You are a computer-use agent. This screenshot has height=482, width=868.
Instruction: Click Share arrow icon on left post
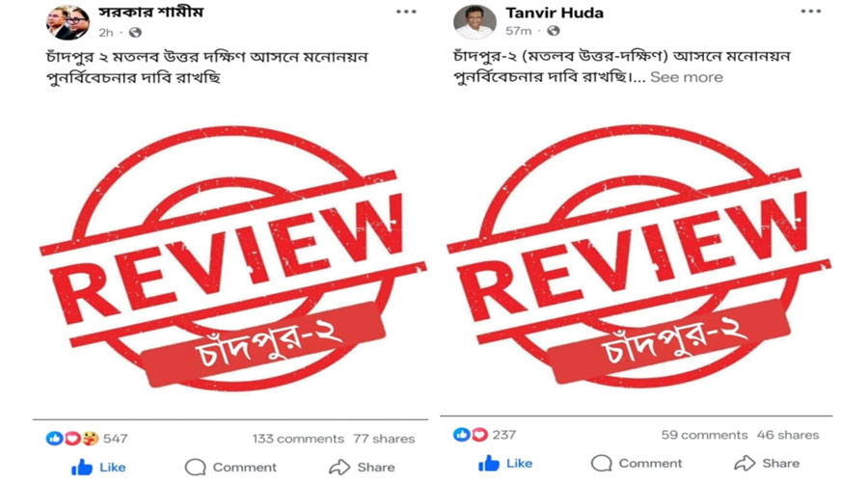[x=339, y=468]
